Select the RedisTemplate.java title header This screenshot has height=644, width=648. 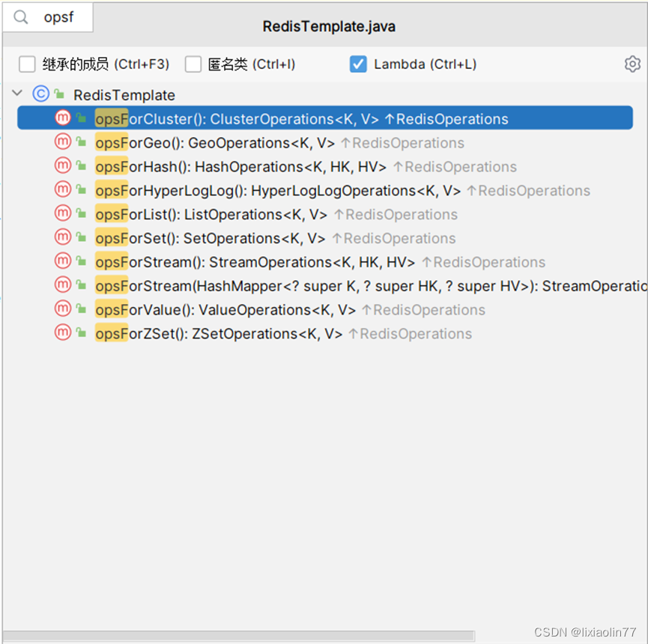[x=328, y=25]
